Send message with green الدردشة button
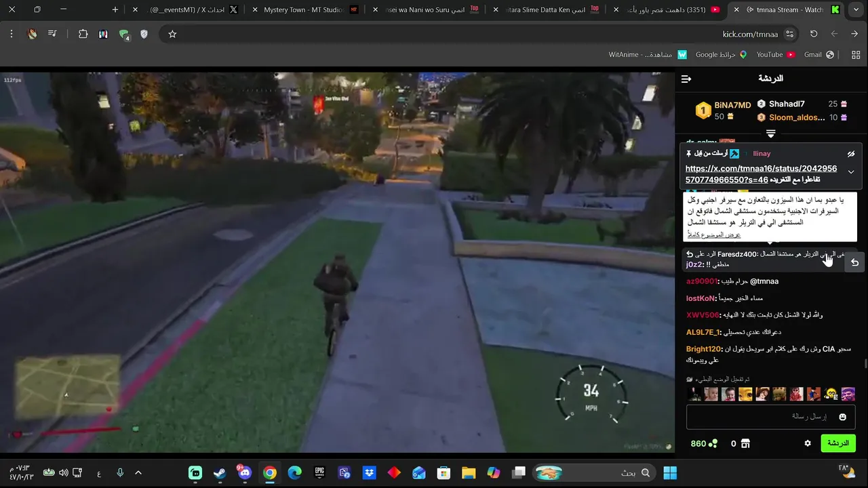This screenshot has width=868, height=488. coord(838,443)
